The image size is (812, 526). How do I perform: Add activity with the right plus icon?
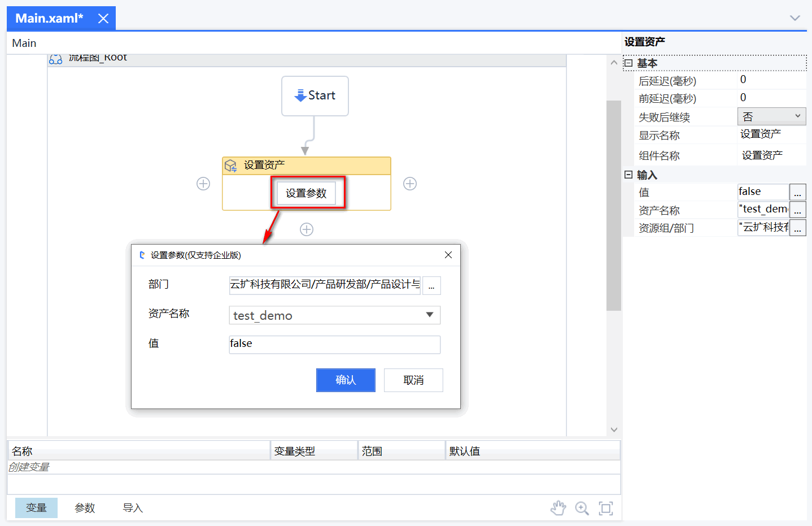pyautogui.click(x=410, y=184)
